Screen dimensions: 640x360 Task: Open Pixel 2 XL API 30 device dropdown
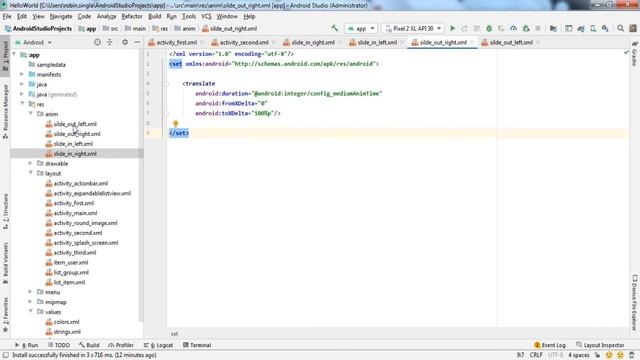[413, 29]
